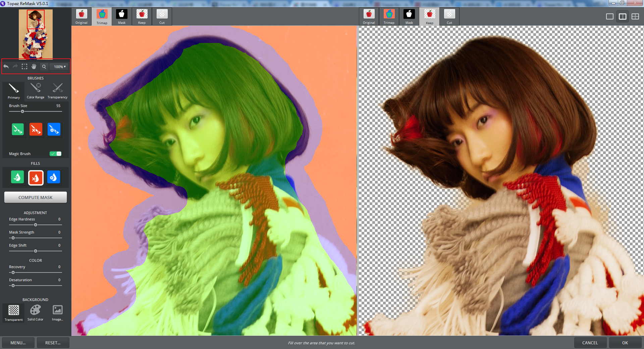Select the Transparency brush

tap(57, 91)
